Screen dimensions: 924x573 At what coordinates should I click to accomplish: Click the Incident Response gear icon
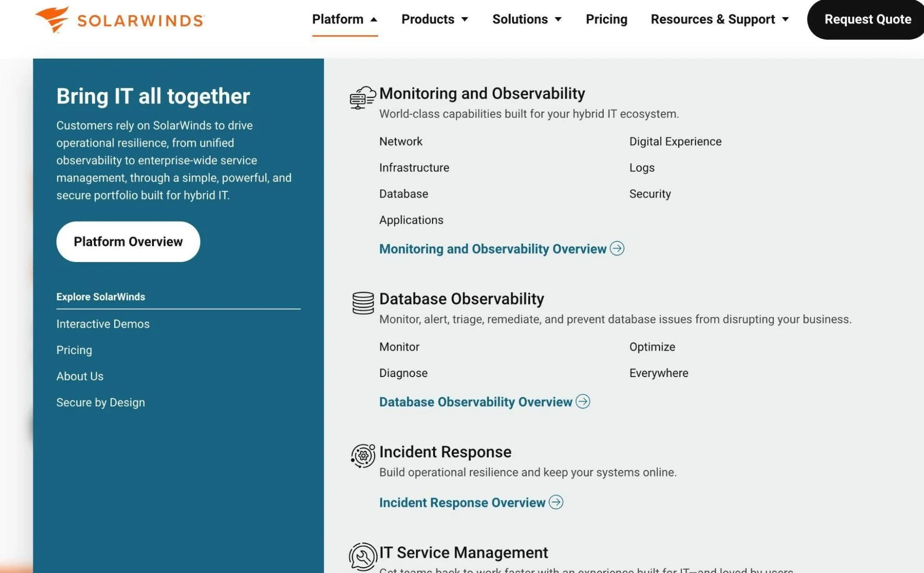click(363, 456)
